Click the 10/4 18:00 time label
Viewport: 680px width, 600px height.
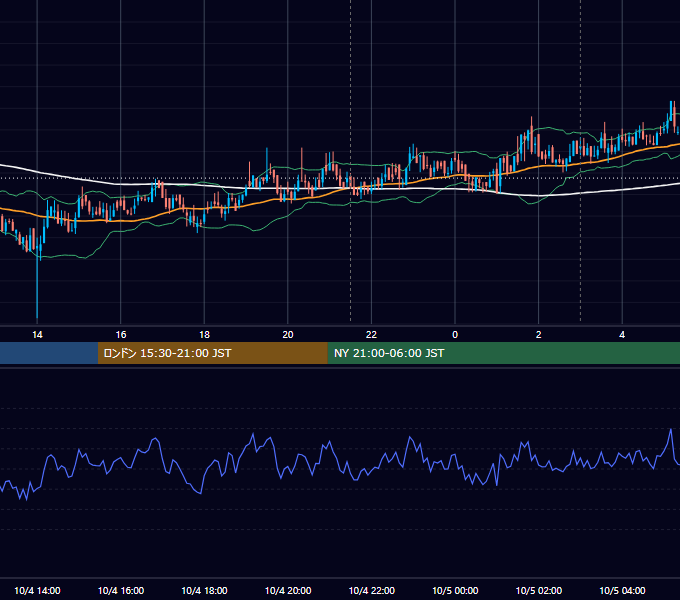(204, 590)
